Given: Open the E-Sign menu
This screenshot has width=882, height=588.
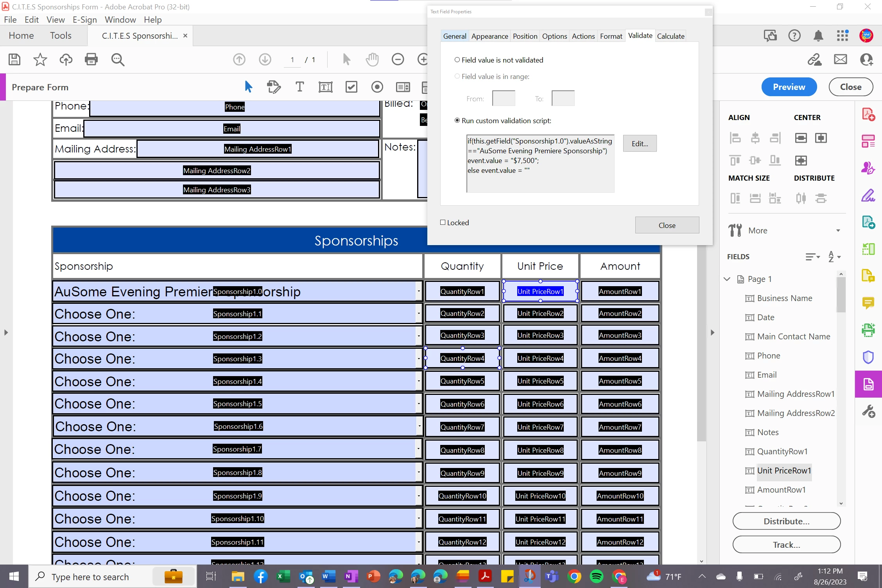Looking at the screenshot, I should (x=84, y=20).
